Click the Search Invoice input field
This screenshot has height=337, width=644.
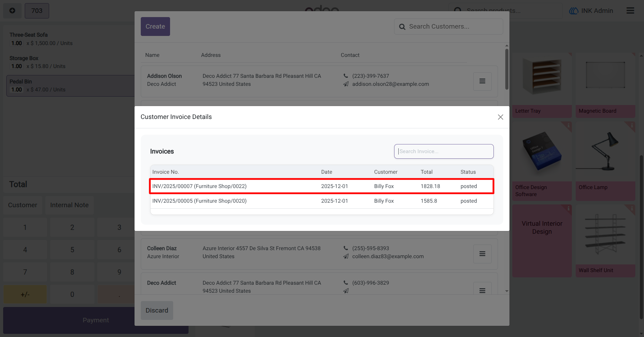point(444,151)
